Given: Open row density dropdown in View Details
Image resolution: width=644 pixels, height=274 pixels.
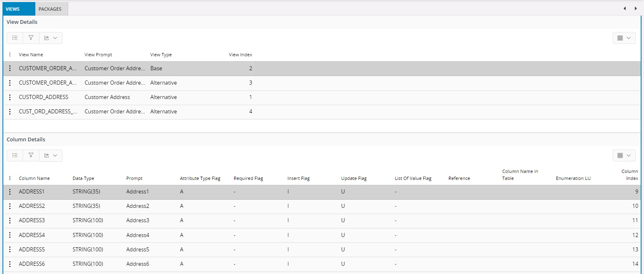Looking at the screenshot, I should point(624,38).
